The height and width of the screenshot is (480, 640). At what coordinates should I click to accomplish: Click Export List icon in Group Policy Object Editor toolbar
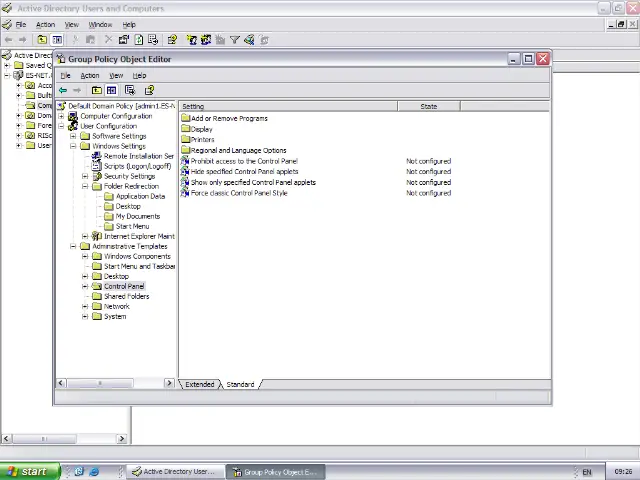tap(130, 90)
